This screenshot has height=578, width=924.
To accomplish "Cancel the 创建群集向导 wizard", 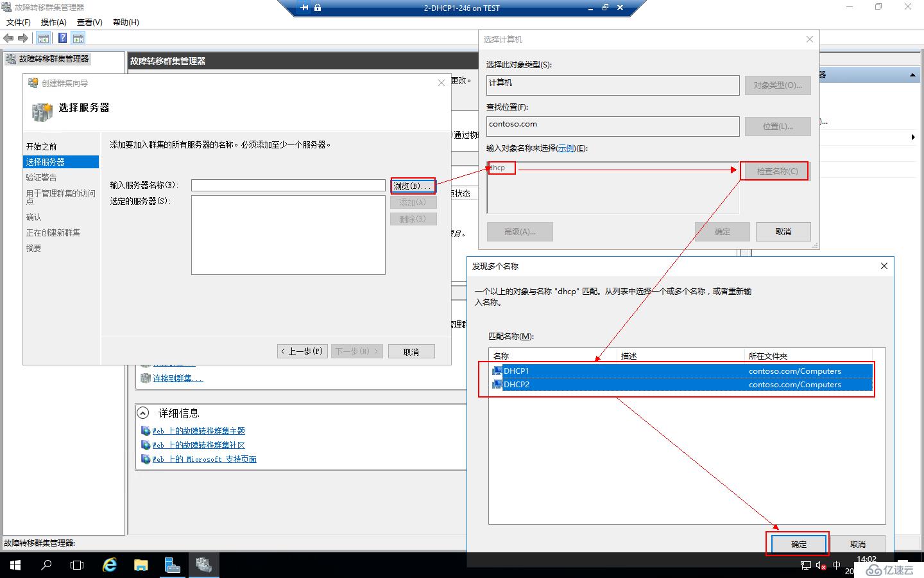I will click(411, 351).
